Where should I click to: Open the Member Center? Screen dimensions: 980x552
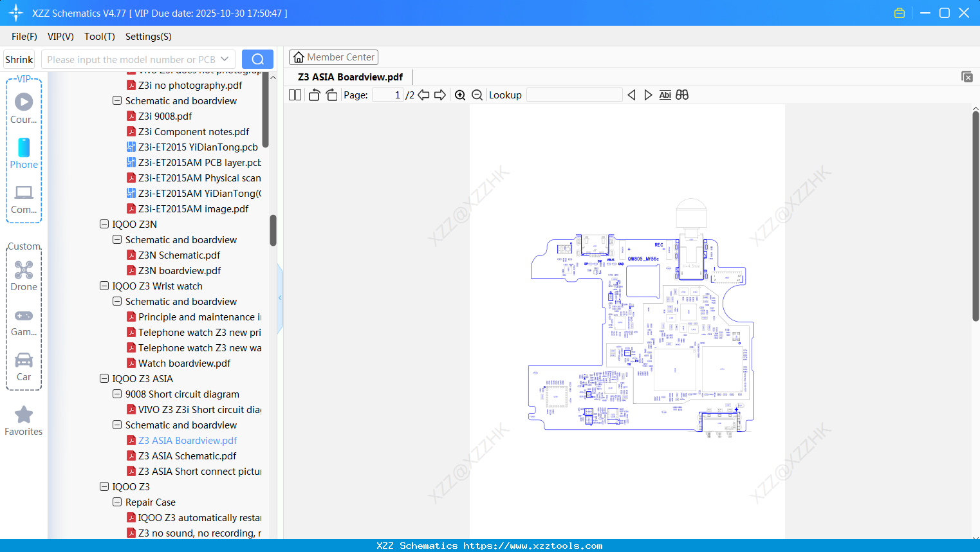coord(333,57)
